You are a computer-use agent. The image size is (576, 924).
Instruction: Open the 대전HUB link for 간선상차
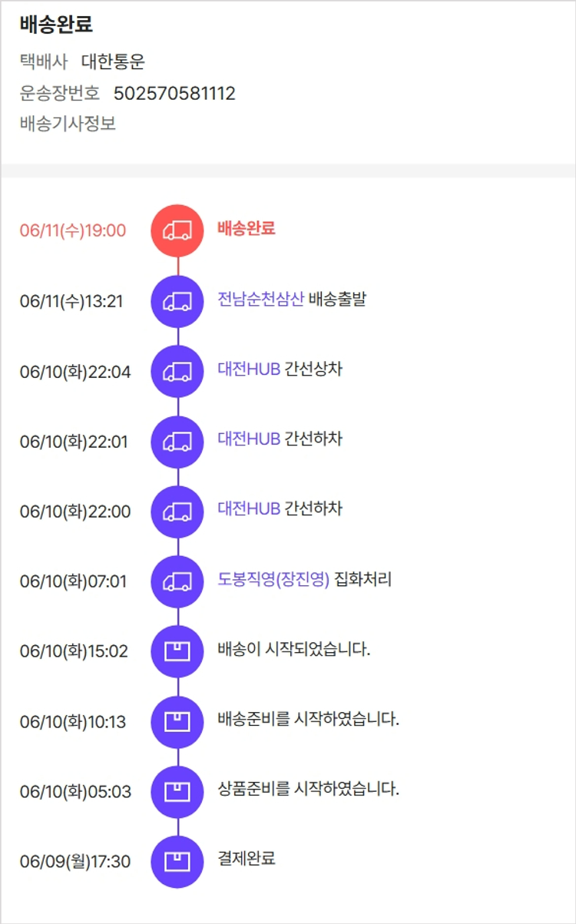248,369
